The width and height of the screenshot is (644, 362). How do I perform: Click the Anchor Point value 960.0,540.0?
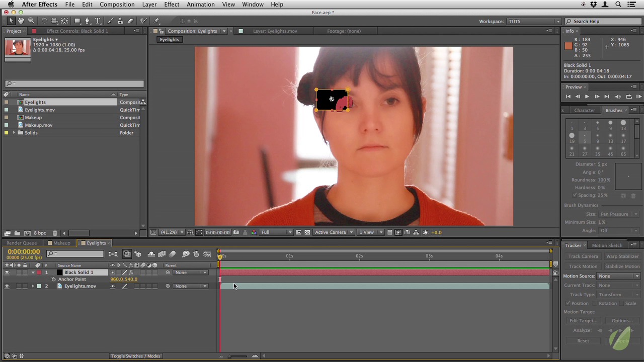click(x=124, y=280)
